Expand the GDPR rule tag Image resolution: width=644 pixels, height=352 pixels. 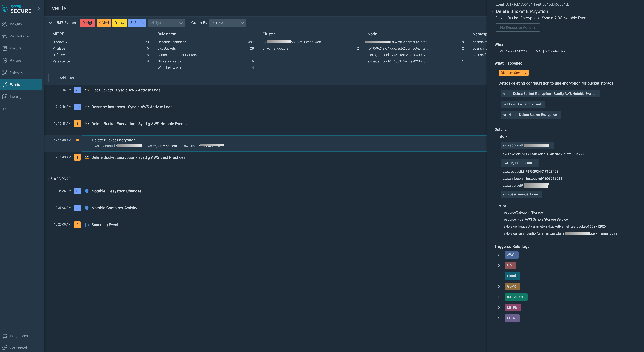click(499, 286)
